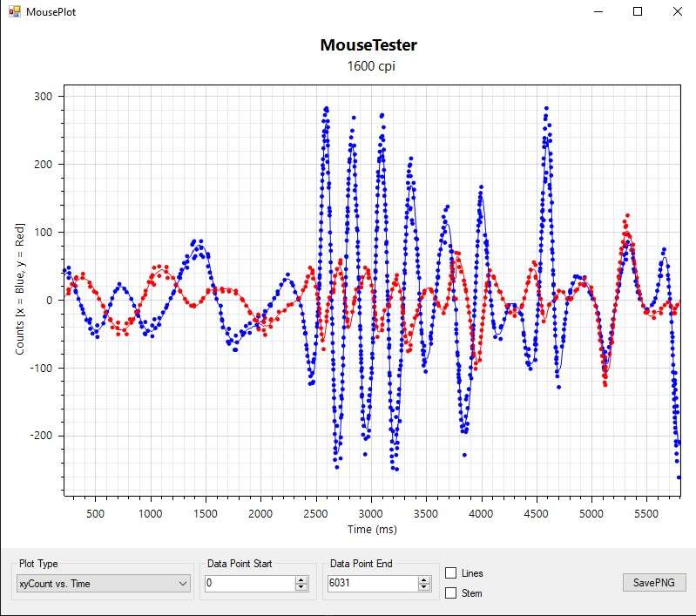Viewport: 696px width, 616px height.
Task: Click the MousePlot app icon in title bar
Action: (14, 12)
